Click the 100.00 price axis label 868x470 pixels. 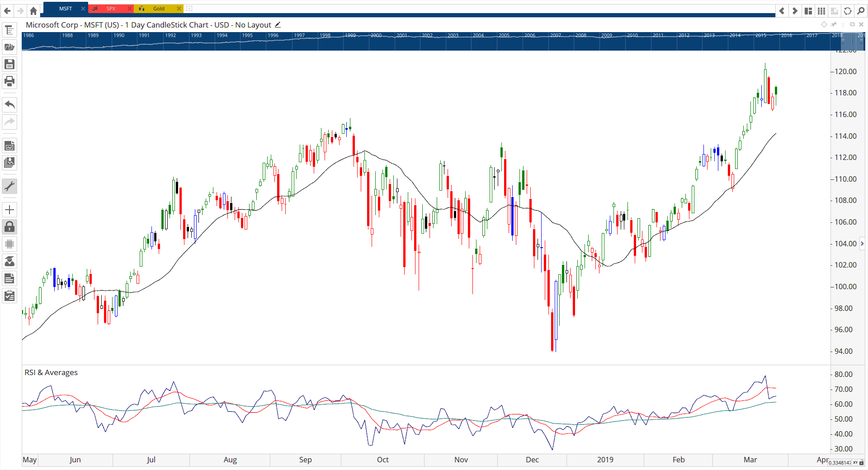(845, 287)
